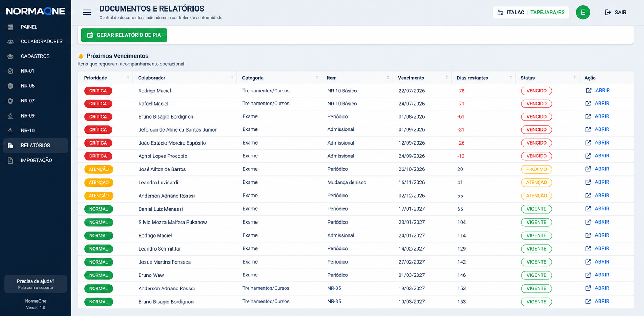Click the open icon in Daniel Luiz Menassi row
This screenshot has height=316, width=644.
(x=588, y=209)
